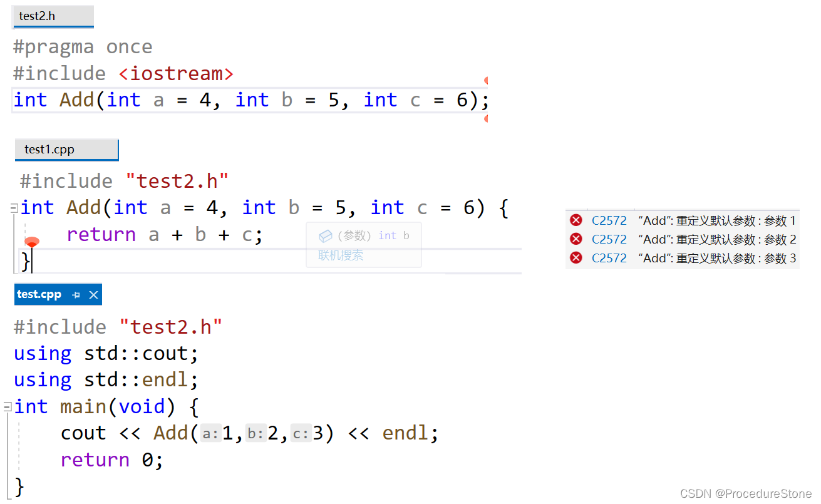821x504 pixels.
Task: Click the error text ending in 参数 2
Action: 716,239
